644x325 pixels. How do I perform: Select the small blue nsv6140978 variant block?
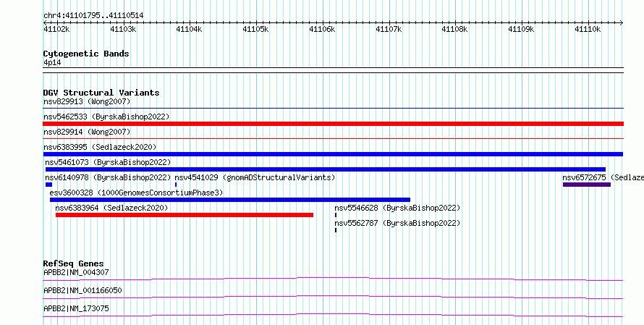pos(48,185)
